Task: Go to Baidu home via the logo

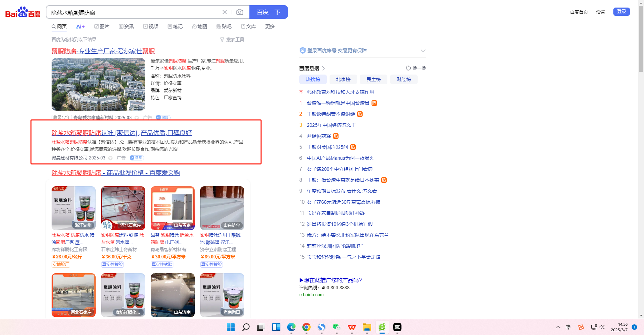Action: click(23, 12)
